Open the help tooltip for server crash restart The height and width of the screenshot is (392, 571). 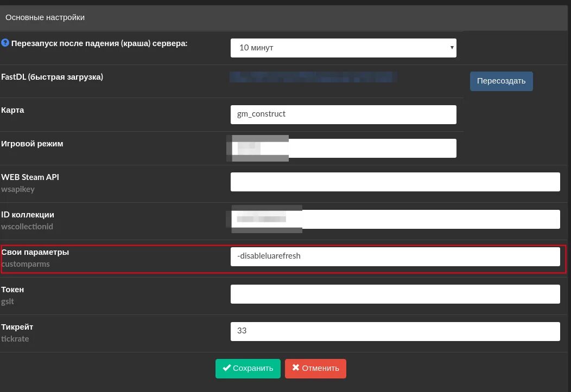pyautogui.click(x=5, y=43)
